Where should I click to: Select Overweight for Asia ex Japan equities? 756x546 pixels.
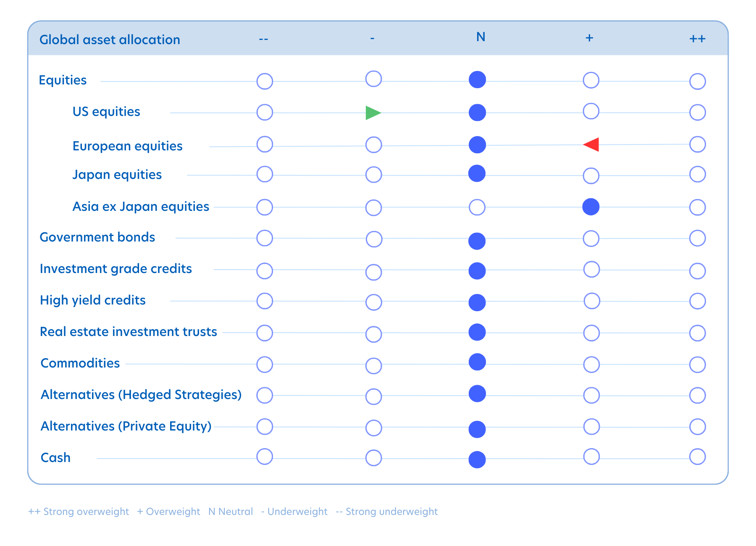(591, 207)
